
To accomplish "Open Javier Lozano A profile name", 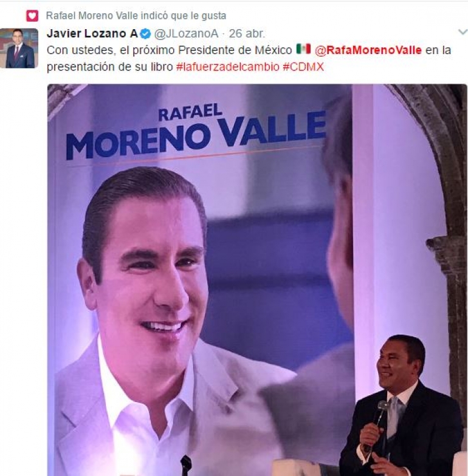I will click(x=92, y=33).
